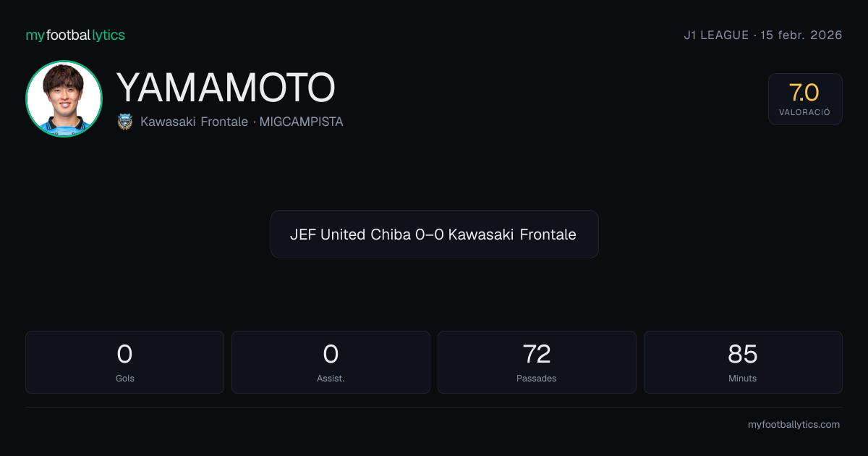Open the 72 Passades stat card
This screenshot has height=456, width=868.
(537, 362)
